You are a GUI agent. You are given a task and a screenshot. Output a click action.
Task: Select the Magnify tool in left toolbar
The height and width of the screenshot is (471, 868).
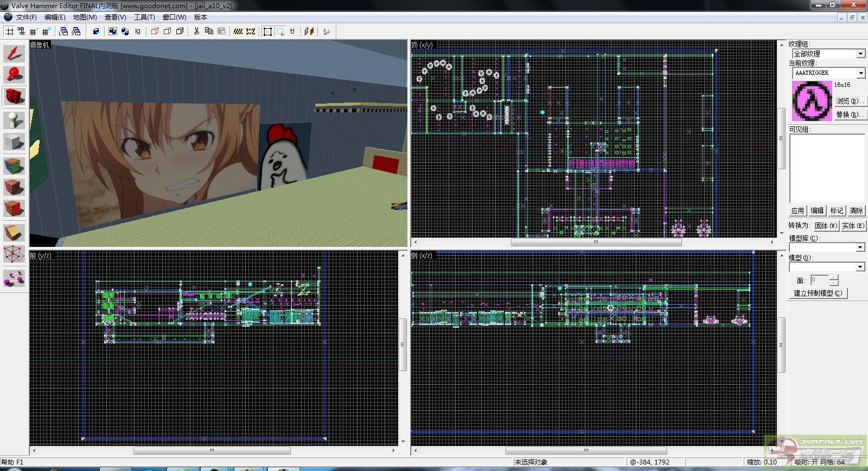pos(14,75)
